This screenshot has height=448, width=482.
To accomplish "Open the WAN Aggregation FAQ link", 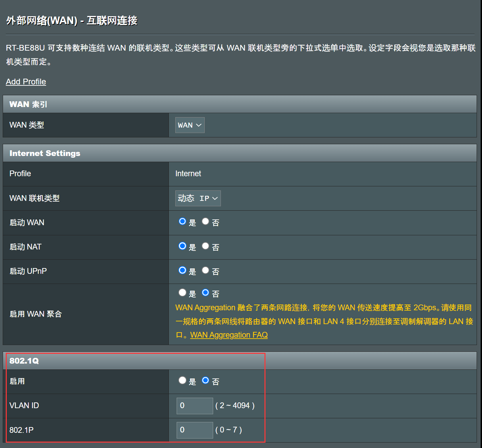I will tap(229, 335).
